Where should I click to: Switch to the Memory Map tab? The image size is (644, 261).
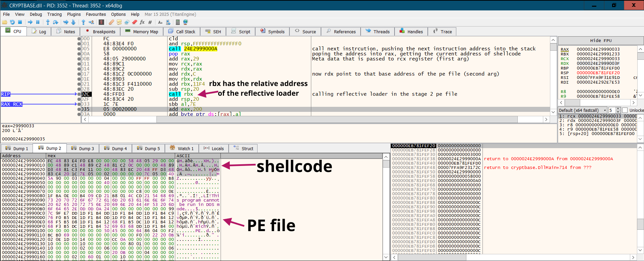coord(142,32)
